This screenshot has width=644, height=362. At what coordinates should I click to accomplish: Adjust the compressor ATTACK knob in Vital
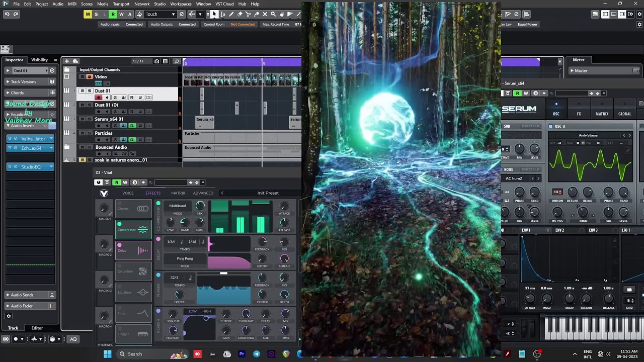(x=284, y=206)
